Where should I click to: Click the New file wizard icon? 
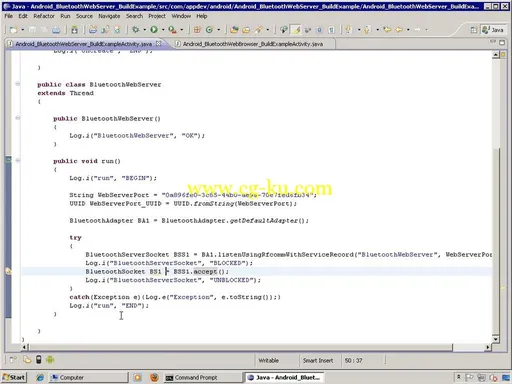pyautogui.click(x=13, y=30)
